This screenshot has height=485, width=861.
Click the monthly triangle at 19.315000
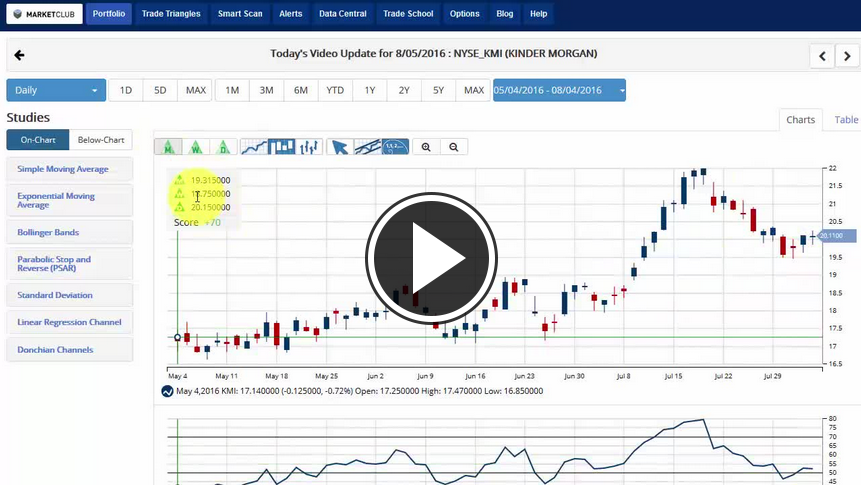coord(180,180)
